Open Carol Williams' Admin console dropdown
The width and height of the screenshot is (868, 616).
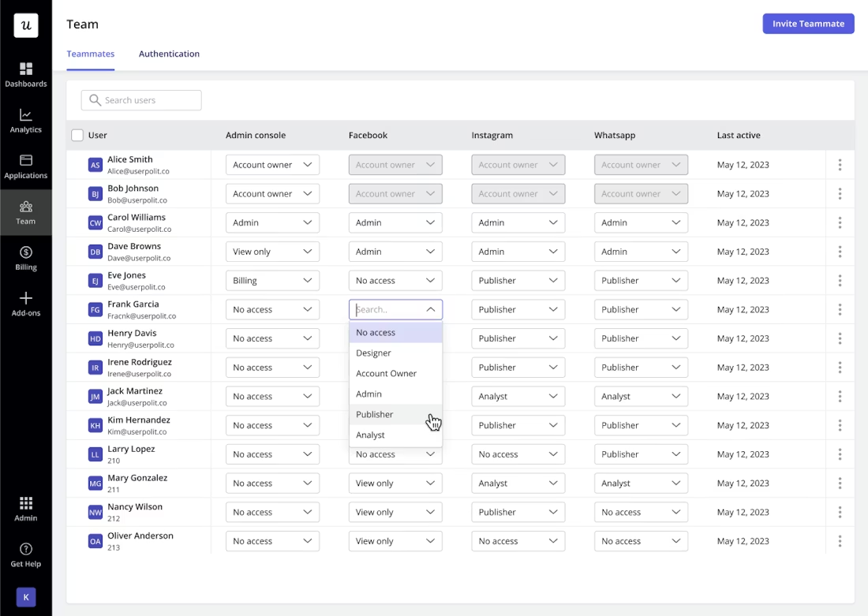(272, 222)
